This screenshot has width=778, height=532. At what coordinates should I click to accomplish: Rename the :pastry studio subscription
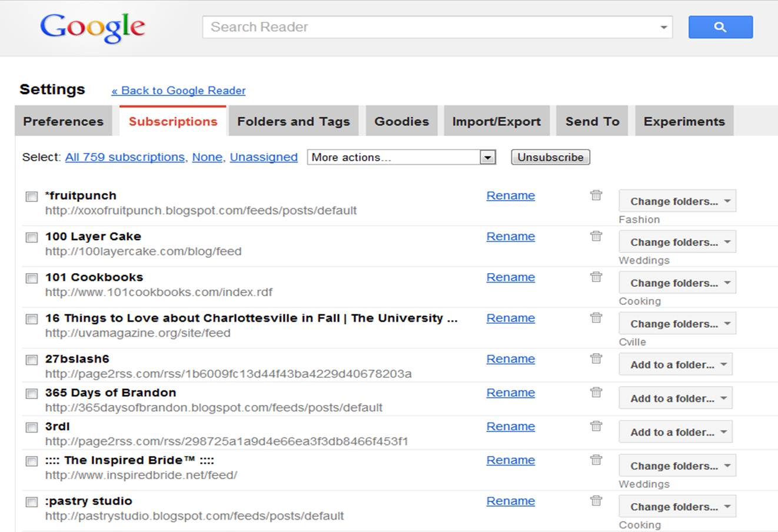pos(511,501)
